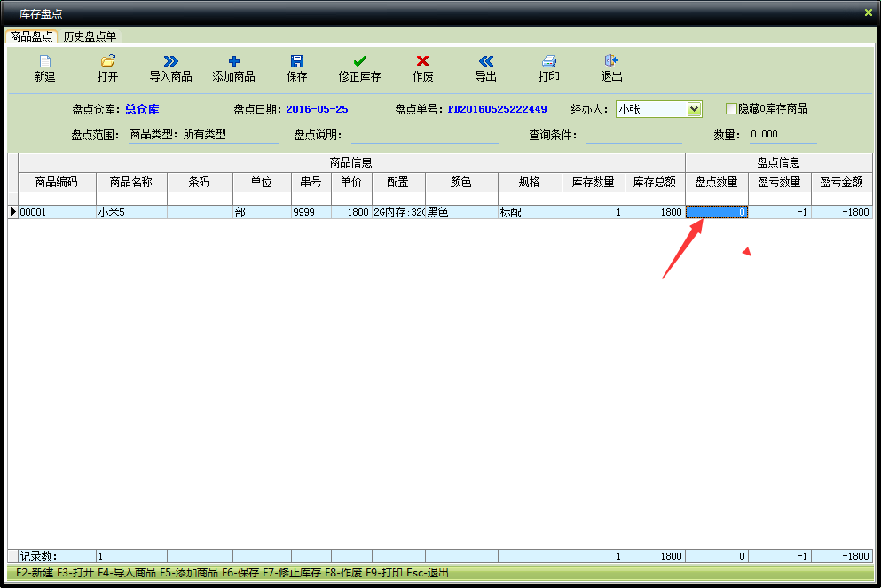Open the 经办人 dropdown arrow
The image size is (881, 588).
point(694,109)
